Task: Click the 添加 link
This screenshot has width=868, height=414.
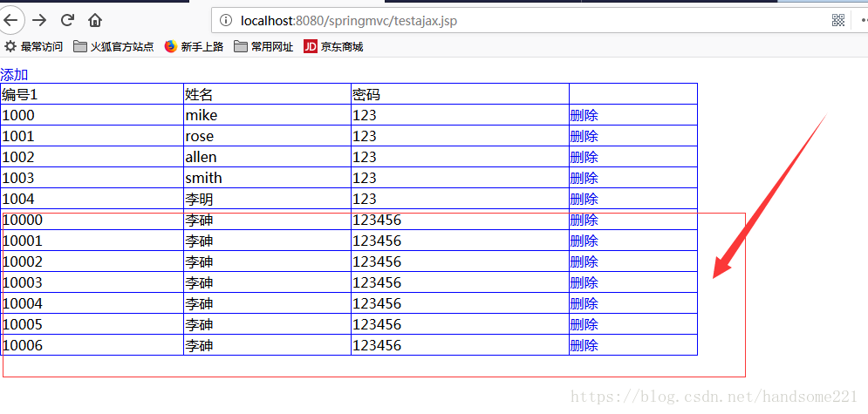Action: [14, 75]
